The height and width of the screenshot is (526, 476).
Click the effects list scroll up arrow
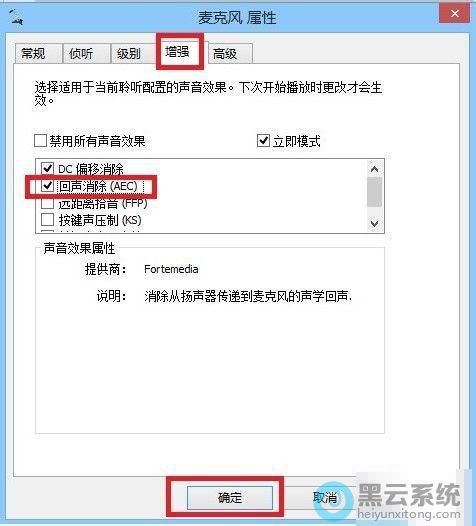[x=375, y=169]
